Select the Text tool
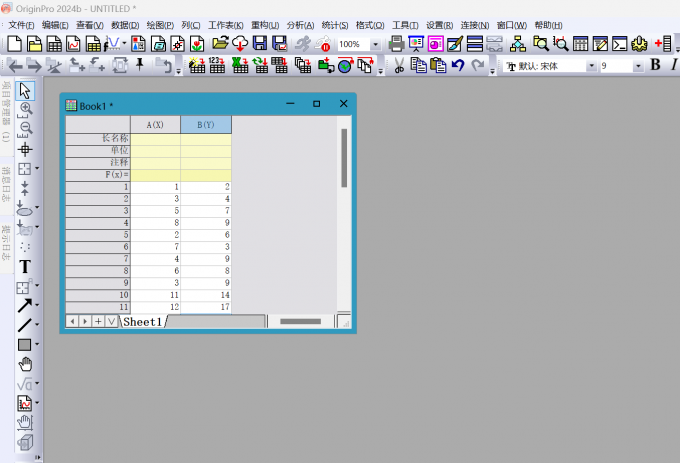 coord(25,267)
